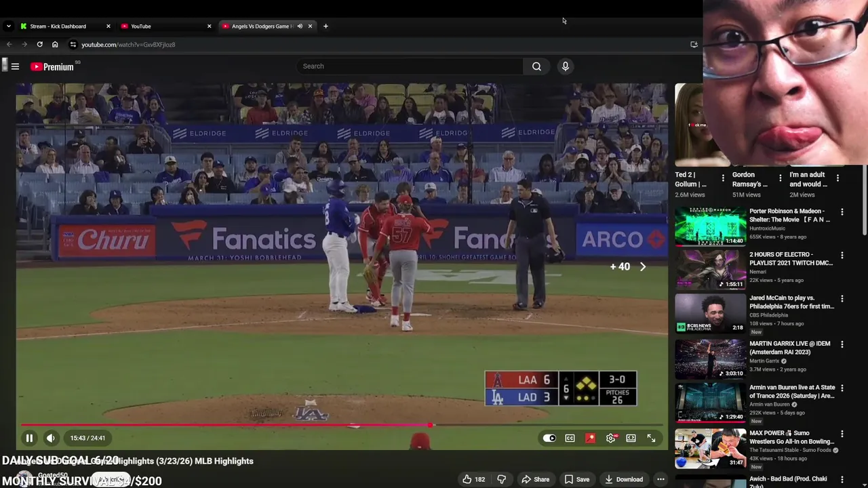868x488 pixels.
Task: Download the video
Action: pyautogui.click(x=623, y=479)
